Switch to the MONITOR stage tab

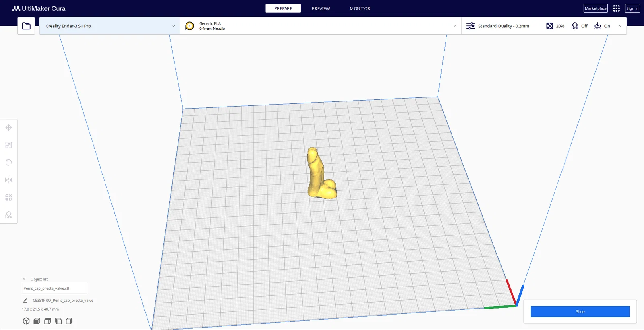360,8
